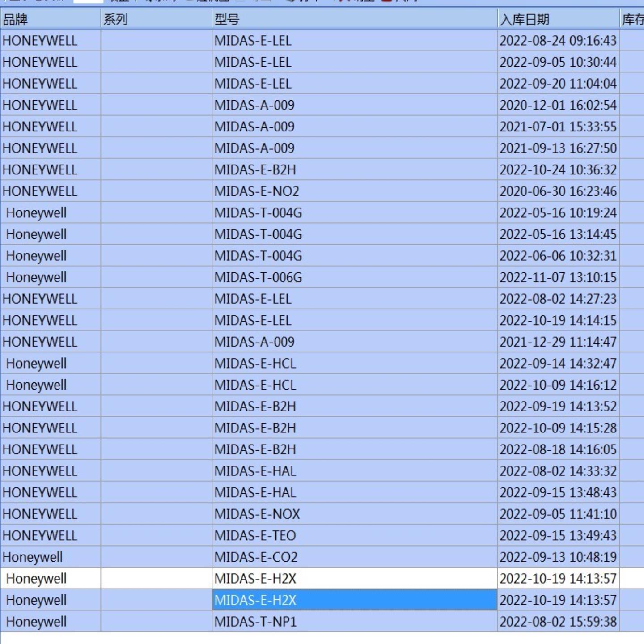
Task: Select date 2022-06-06 10:32:31
Action: (x=559, y=256)
